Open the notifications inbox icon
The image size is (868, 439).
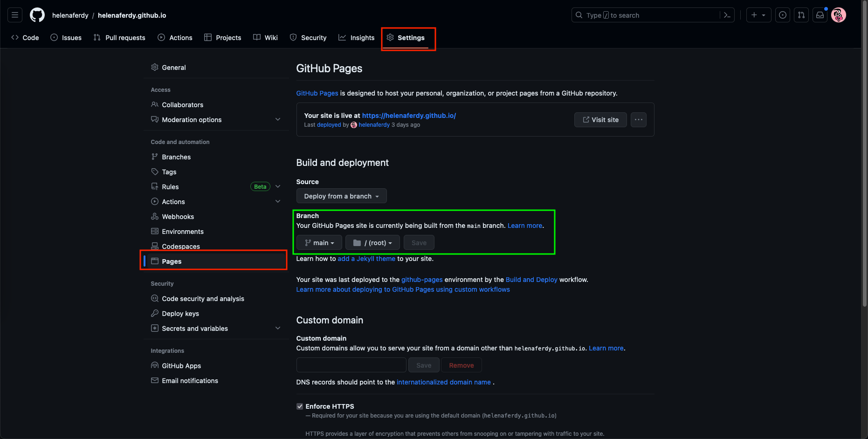(x=820, y=15)
